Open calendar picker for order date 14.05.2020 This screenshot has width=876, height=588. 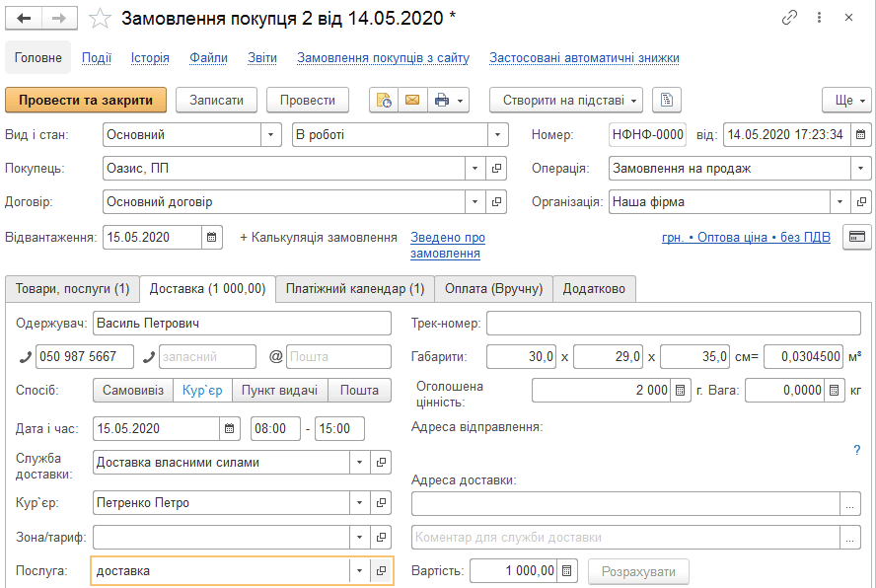coord(860,135)
